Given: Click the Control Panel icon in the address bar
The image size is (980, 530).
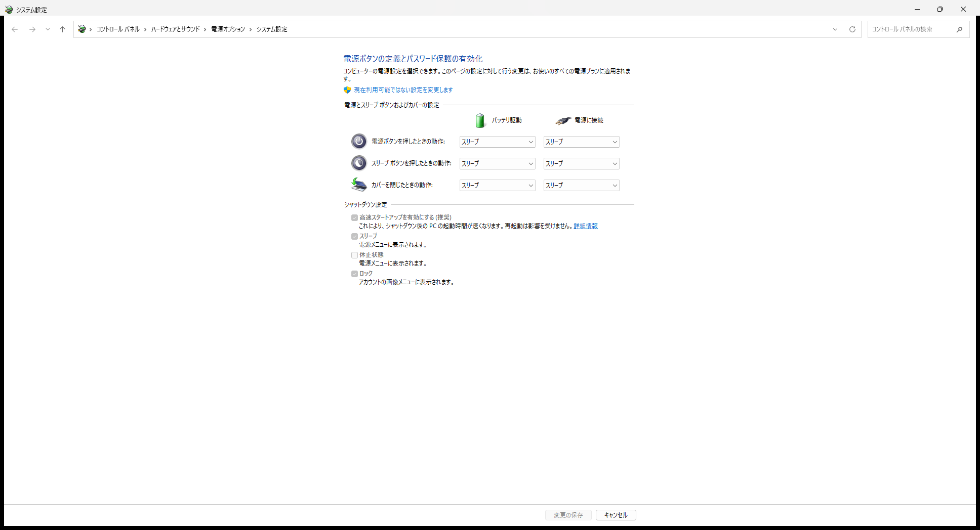Looking at the screenshot, I should click(x=81, y=29).
